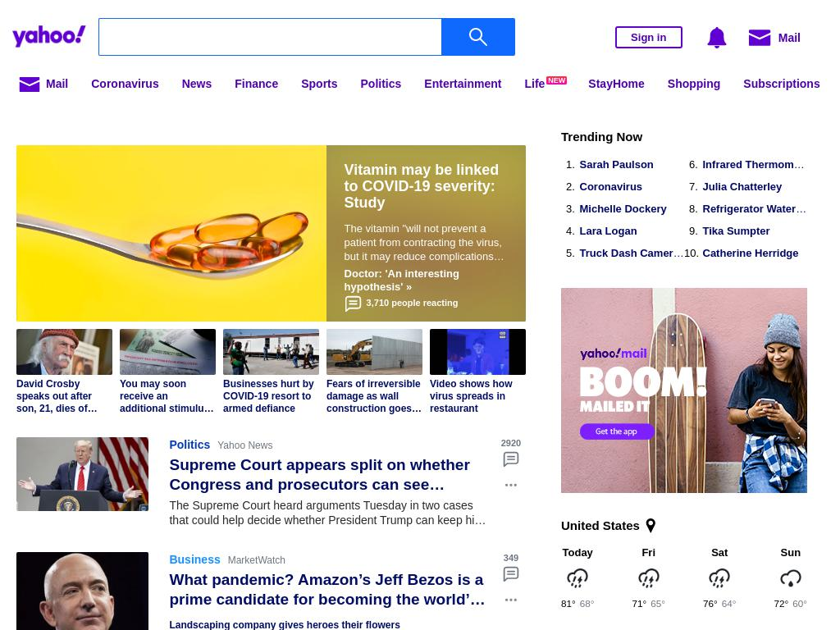
Task: Open Vitamin COVID-19 severity headline
Action: pos(421,186)
